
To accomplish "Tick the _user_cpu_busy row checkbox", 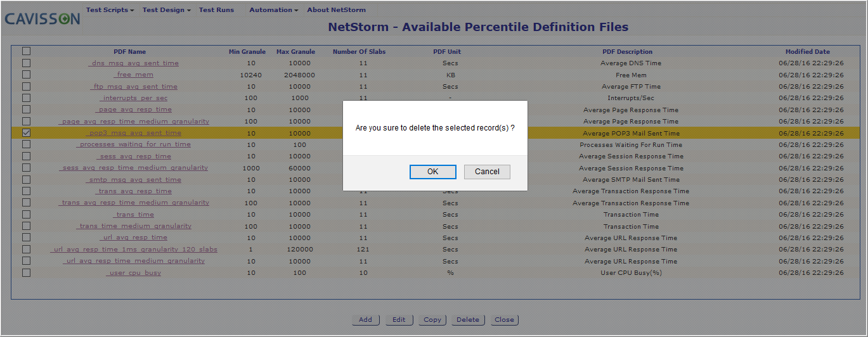I will pos(26,272).
